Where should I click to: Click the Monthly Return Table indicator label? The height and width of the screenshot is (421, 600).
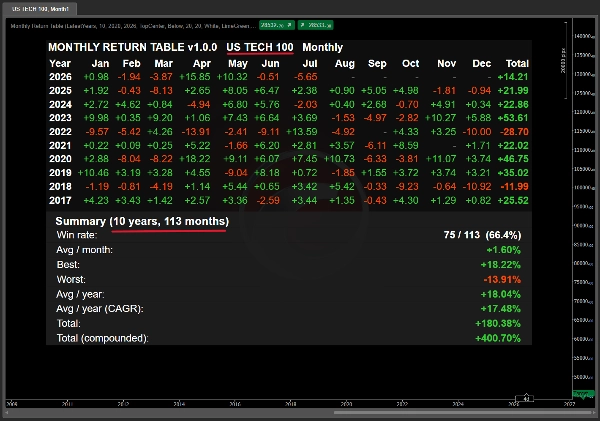[132, 26]
